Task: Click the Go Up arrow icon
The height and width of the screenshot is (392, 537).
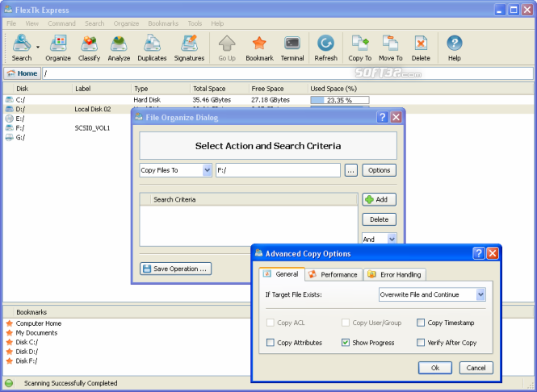Action: coord(227,44)
